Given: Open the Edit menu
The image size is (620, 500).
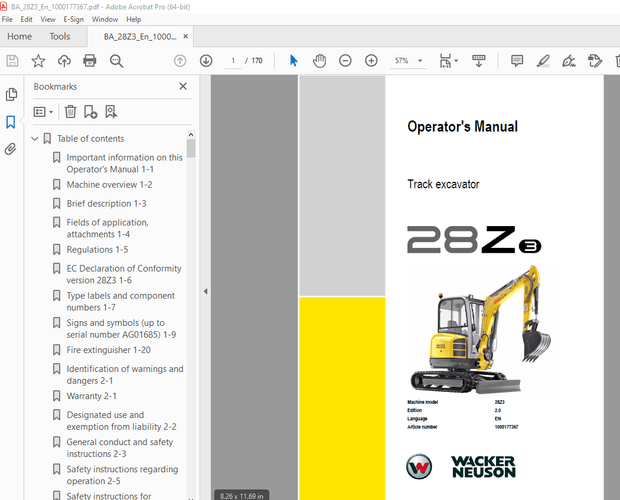Looking at the screenshot, I should 26,19.
